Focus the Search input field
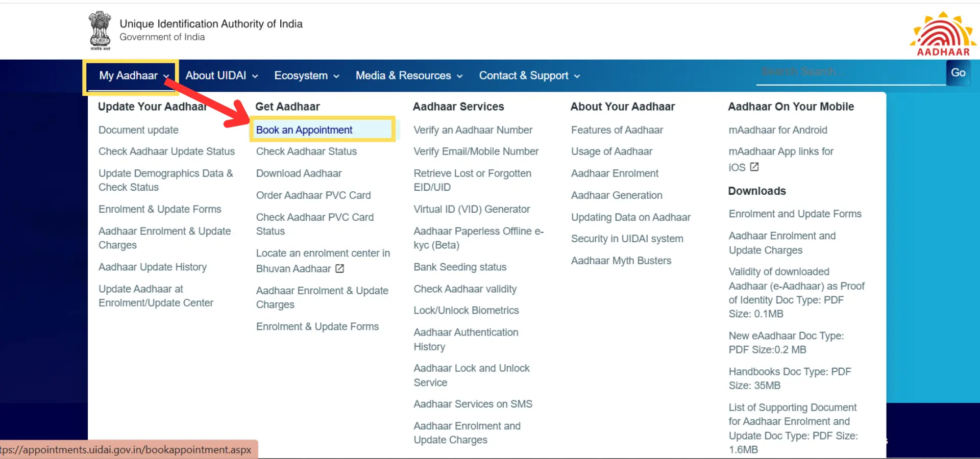 (851, 72)
